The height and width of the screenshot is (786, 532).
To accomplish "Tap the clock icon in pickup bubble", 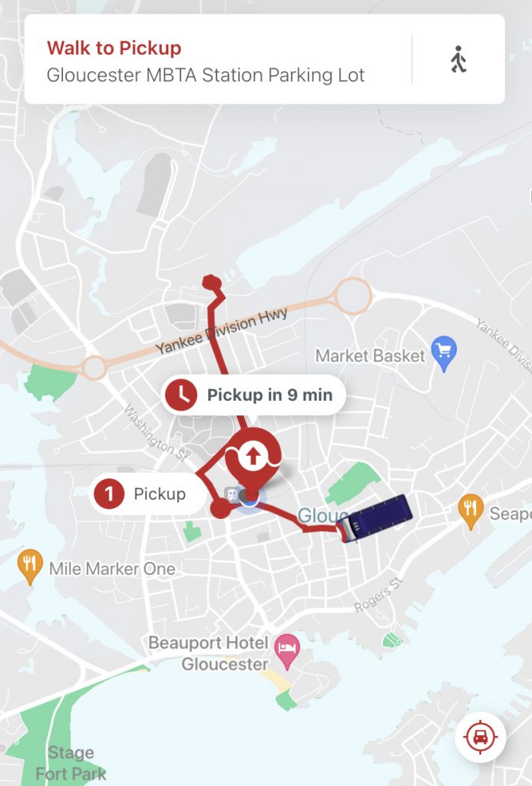I will (181, 395).
